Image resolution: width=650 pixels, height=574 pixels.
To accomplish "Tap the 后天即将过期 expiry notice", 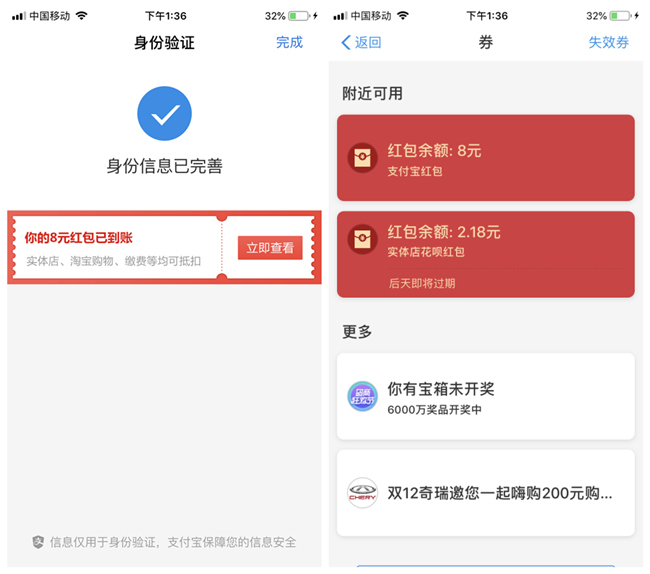I will (x=422, y=283).
